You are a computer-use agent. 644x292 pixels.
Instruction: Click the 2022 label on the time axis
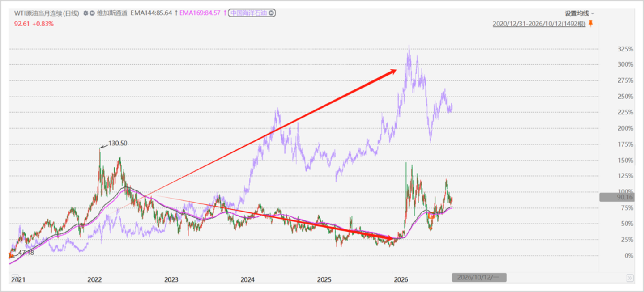point(94,280)
